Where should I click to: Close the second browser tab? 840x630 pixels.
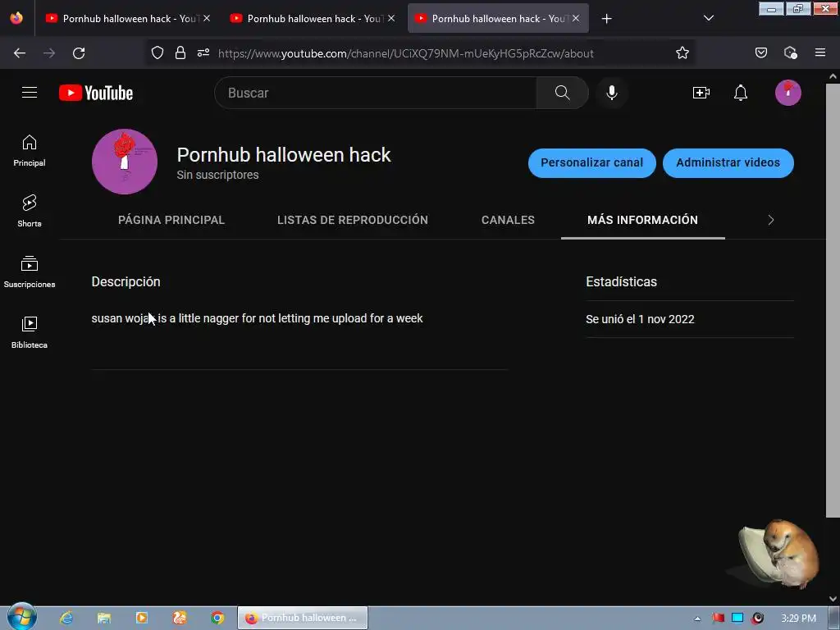[391, 18]
